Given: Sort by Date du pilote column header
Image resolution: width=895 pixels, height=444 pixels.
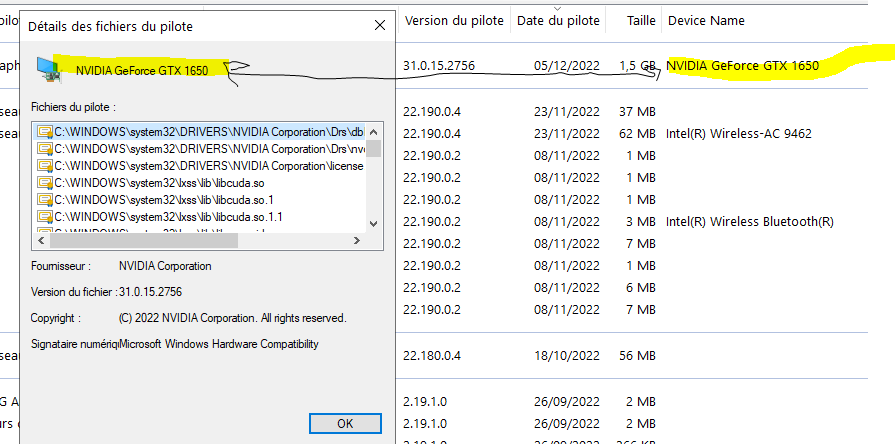Looking at the screenshot, I should (x=558, y=21).
